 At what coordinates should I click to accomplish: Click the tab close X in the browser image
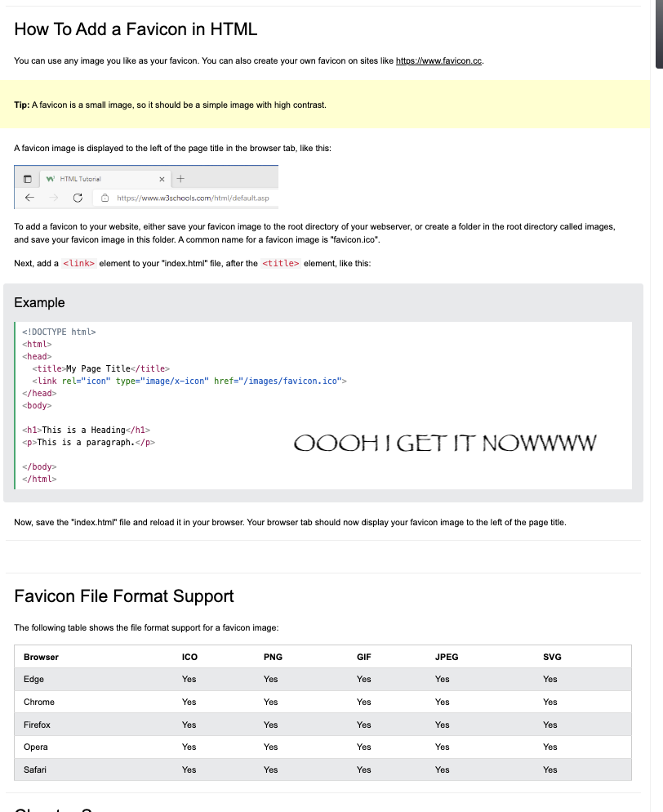(162, 179)
